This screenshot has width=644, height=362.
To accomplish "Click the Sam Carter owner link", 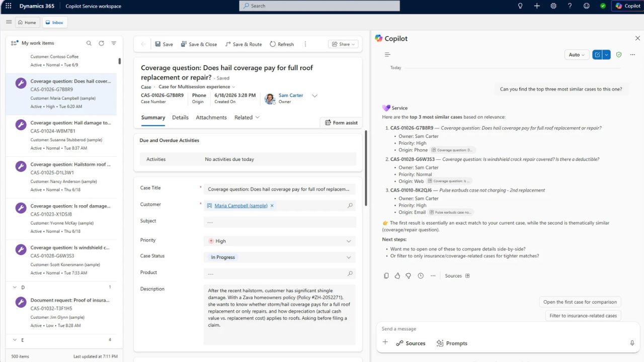I will pos(291,96).
